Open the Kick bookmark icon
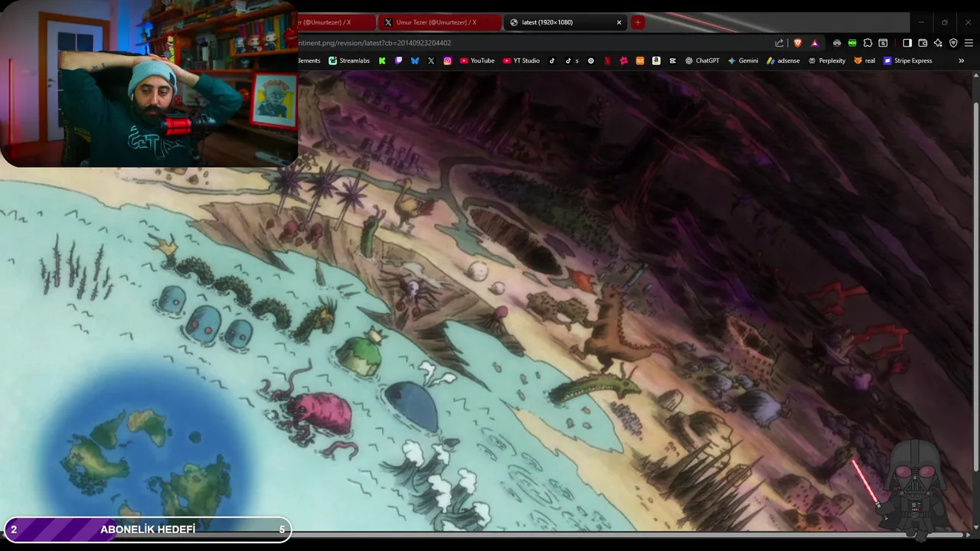 382,60
